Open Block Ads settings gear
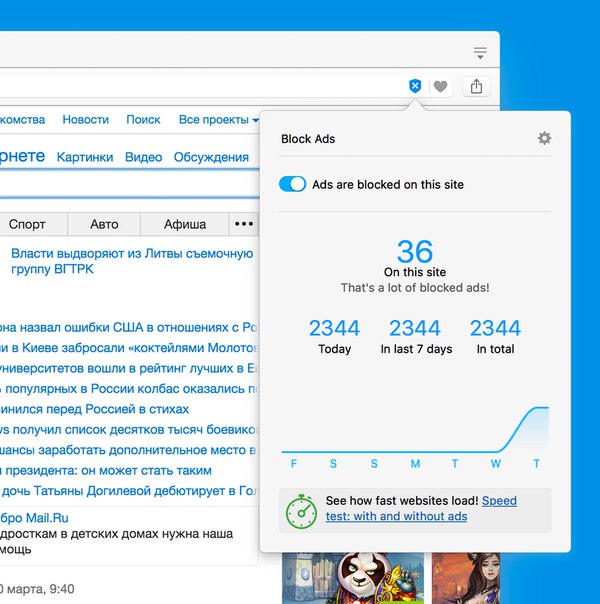This screenshot has height=604, width=600. coord(544,138)
